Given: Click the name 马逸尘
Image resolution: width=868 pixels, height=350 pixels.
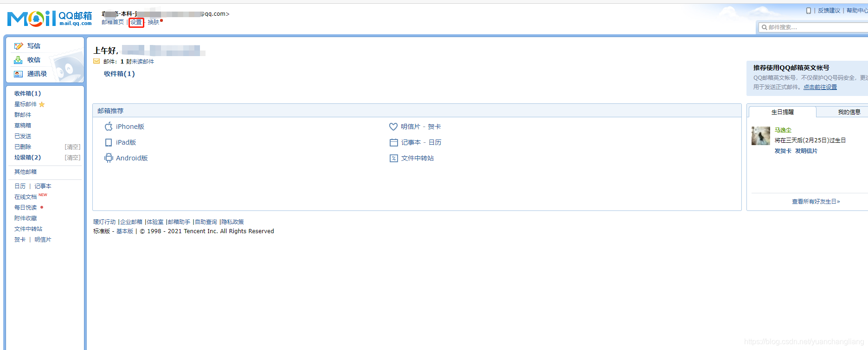Looking at the screenshot, I should [x=783, y=130].
